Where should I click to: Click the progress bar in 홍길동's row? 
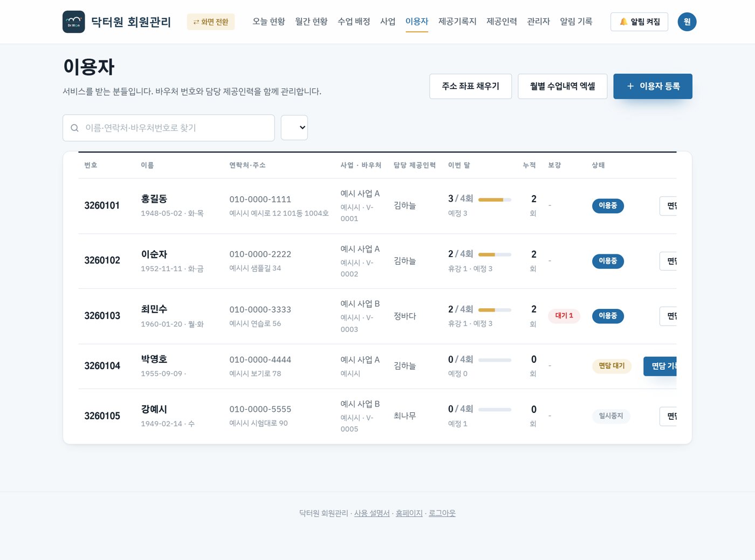(495, 199)
